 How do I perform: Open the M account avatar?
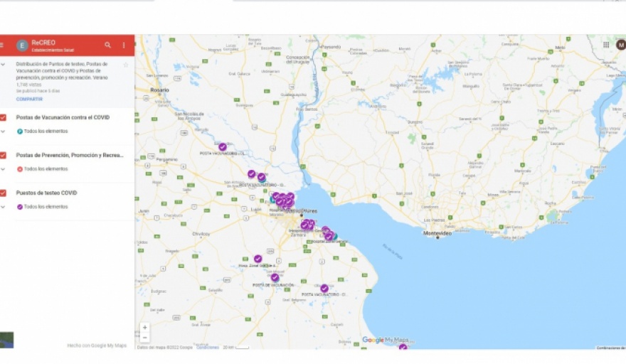(x=621, y=45)
